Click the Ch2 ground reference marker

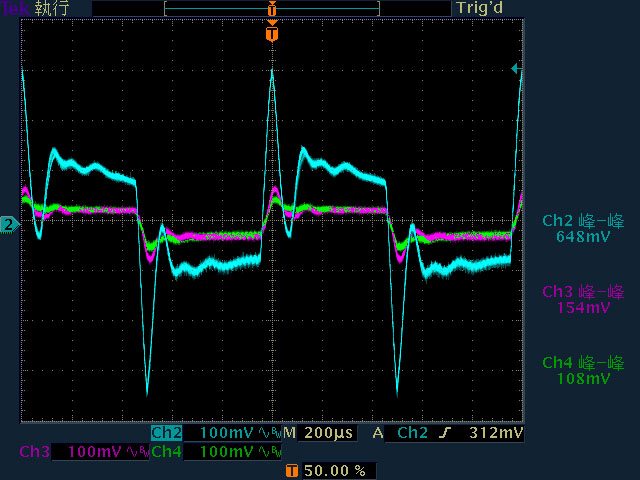tap(9, 225)
